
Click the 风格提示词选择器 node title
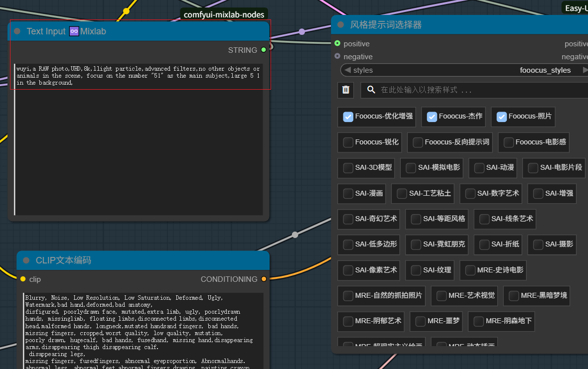click(386, 25)
